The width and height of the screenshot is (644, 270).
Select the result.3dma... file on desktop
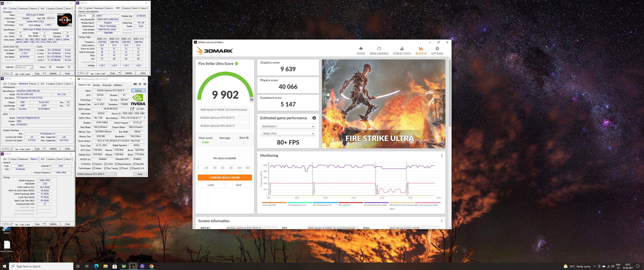point(7,246)
